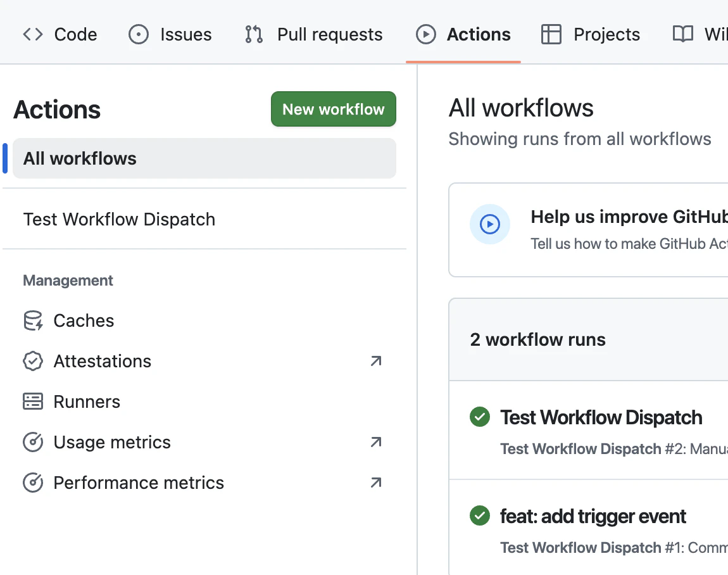Switch to the Issues tab
This screenshot has width=728, height=575.
pyautogui.click(x=170, y=34)
